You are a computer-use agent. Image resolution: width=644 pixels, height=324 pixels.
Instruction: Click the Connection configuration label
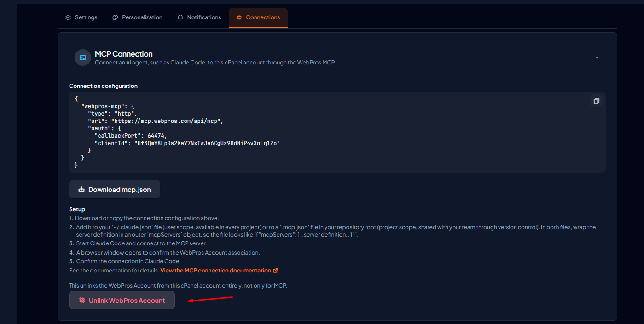[103, 86]
